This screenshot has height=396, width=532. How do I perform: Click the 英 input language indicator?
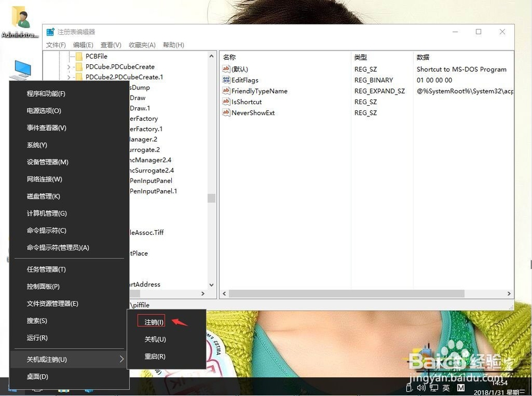point(446,387)
